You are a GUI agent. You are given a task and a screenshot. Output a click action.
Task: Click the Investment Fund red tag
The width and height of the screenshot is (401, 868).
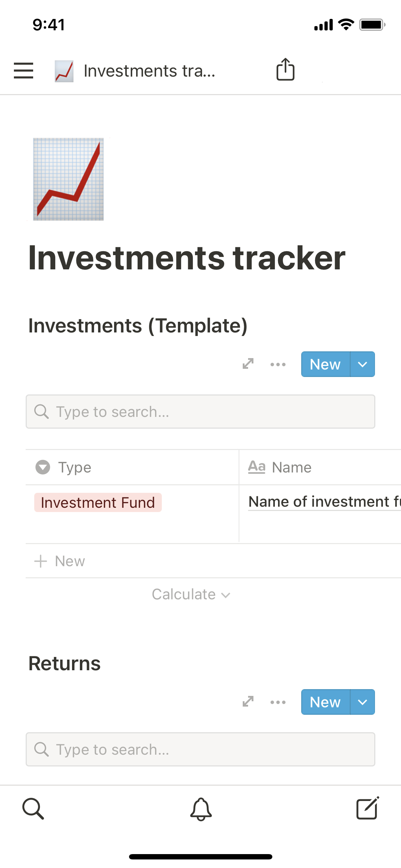pyautogui.click(x=98, y=502)
